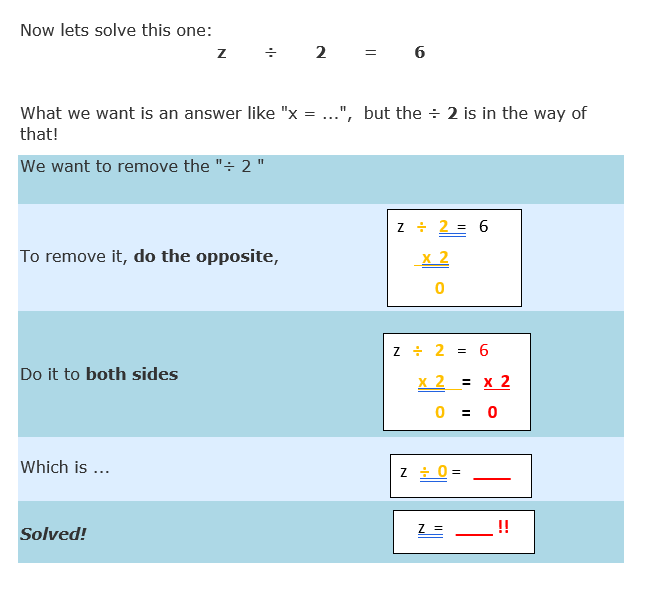Image resolution: width=652 pixels, height=601 pixels.
Task: Click the red answer blank in 'Which is' box
Action: pos(492,477)
